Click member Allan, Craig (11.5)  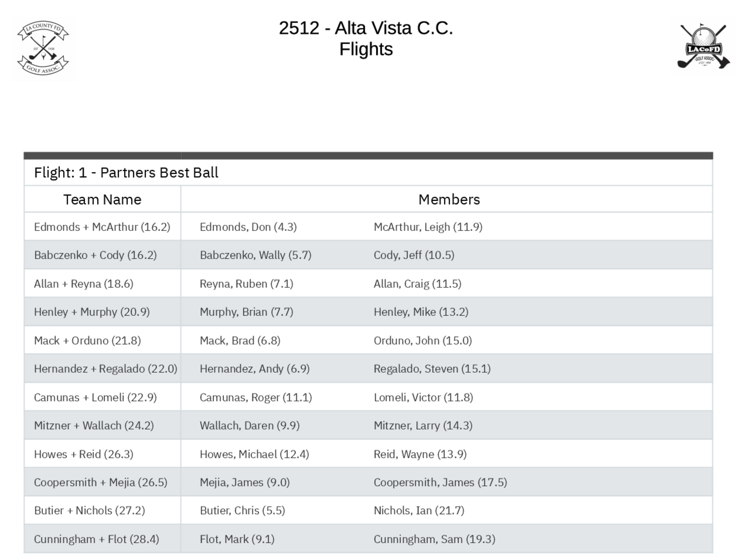[x=417, y=284]
